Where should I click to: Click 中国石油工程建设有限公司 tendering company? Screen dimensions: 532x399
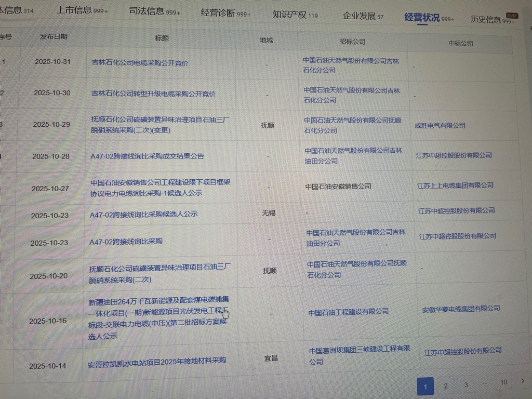click(x=349, y=312)
